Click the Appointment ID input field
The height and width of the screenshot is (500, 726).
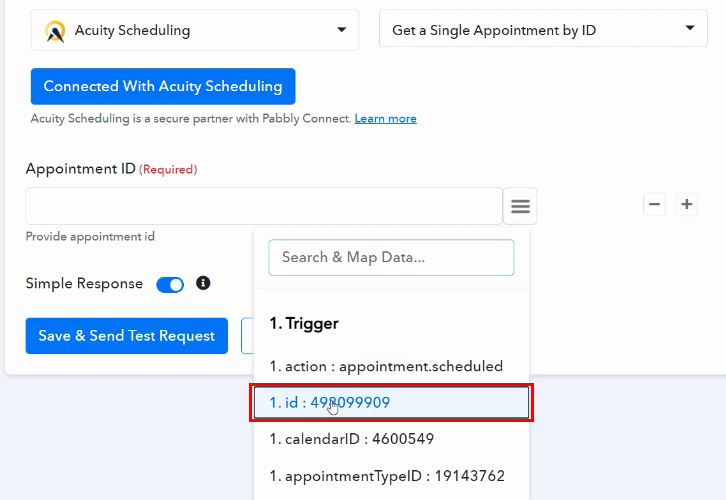[x=264, y=206]
